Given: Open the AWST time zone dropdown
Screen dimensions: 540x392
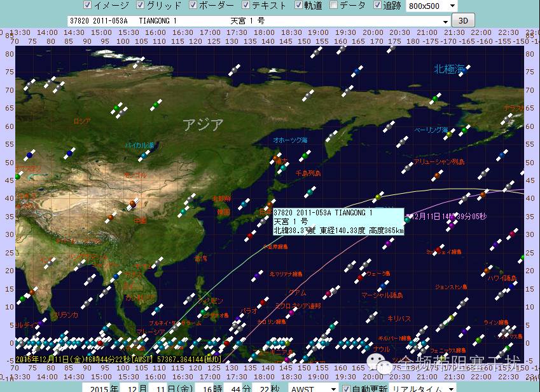Looking at the screenshot, I should pos(313,389).
